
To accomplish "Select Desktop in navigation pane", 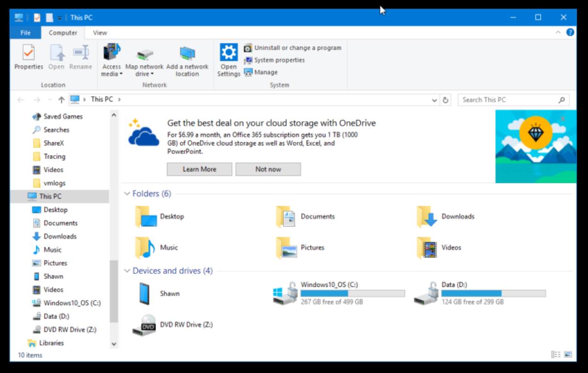I will click(50, 210).
